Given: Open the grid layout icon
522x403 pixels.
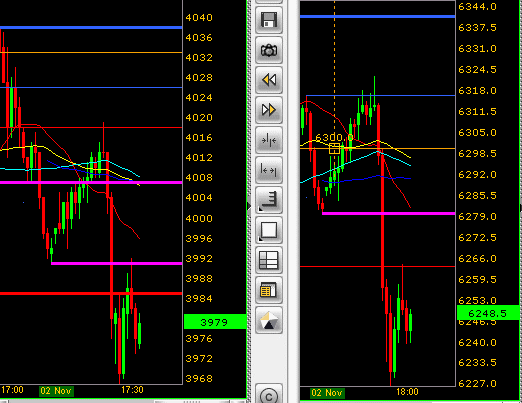Looking at the screenshot, I should coord(269,260).
